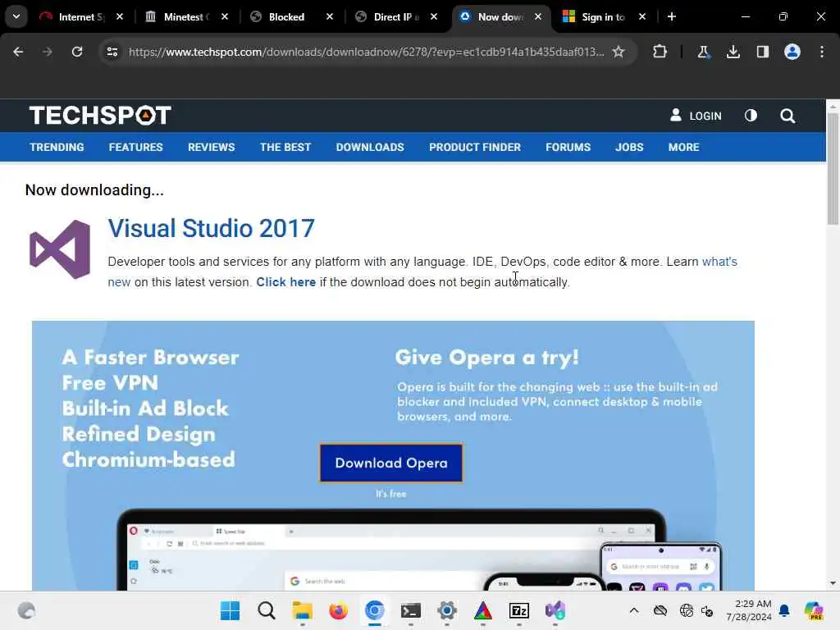Open terminal taskbar icon

(x=410, y=610)
